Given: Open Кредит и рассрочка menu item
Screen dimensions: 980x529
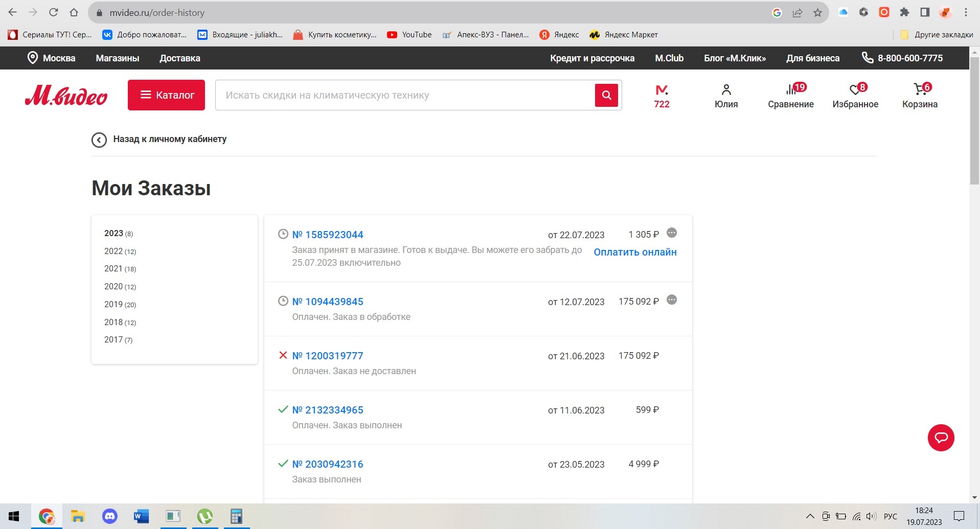Looking at the screenshot, I should [x=592, y=58].
